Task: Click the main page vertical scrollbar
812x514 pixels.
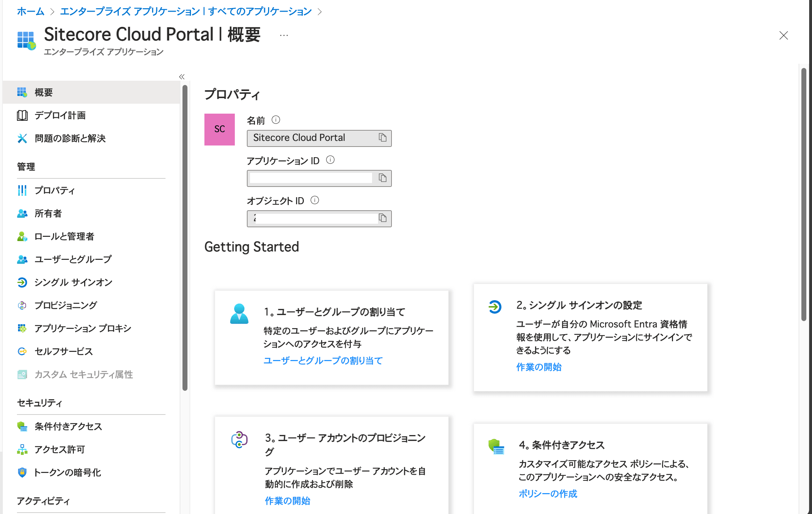Action: click(x=804, y=195)
